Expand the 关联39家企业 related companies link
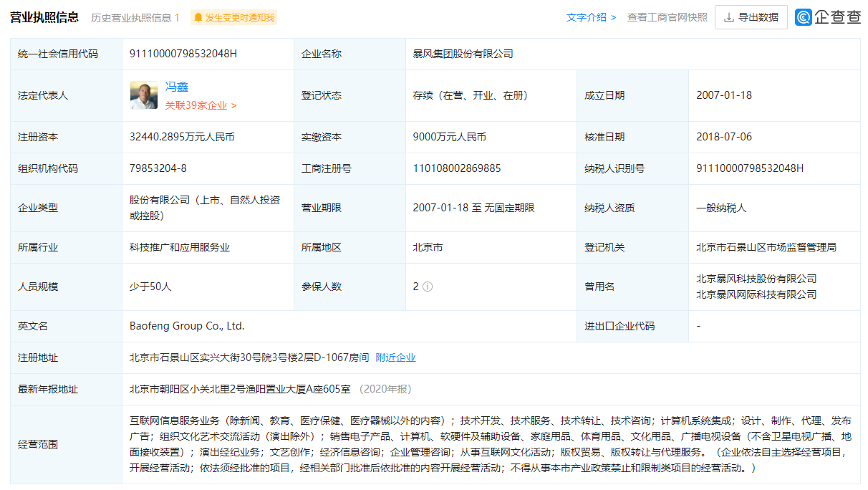The height and width of the screenshot is (490, 868). click(201, 105)
